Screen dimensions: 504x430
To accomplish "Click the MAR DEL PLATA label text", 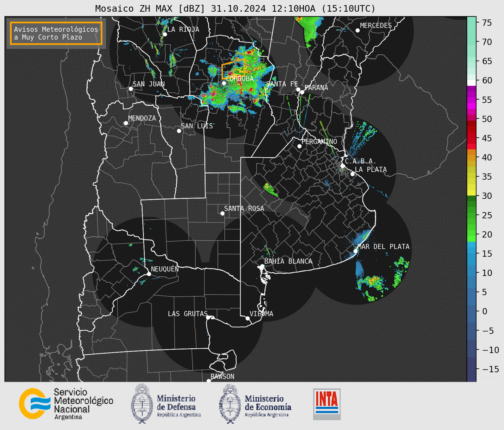I will pyautogui.click(x=383, y=246).
